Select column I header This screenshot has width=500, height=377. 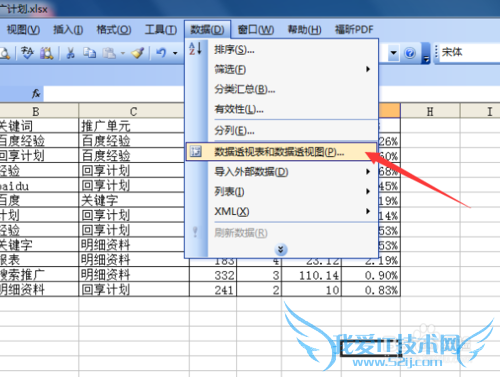(x=480, y=111)
